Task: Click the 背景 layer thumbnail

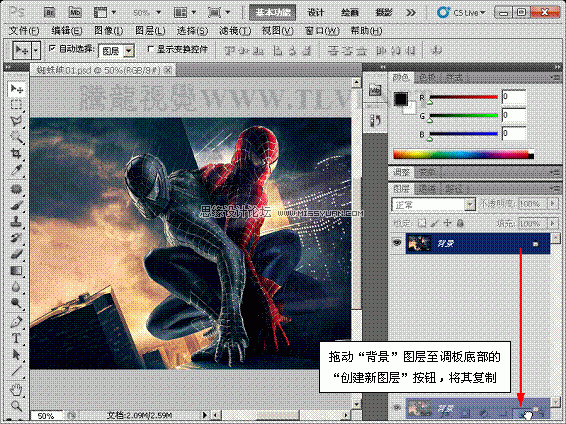Action: pos(419,243)
